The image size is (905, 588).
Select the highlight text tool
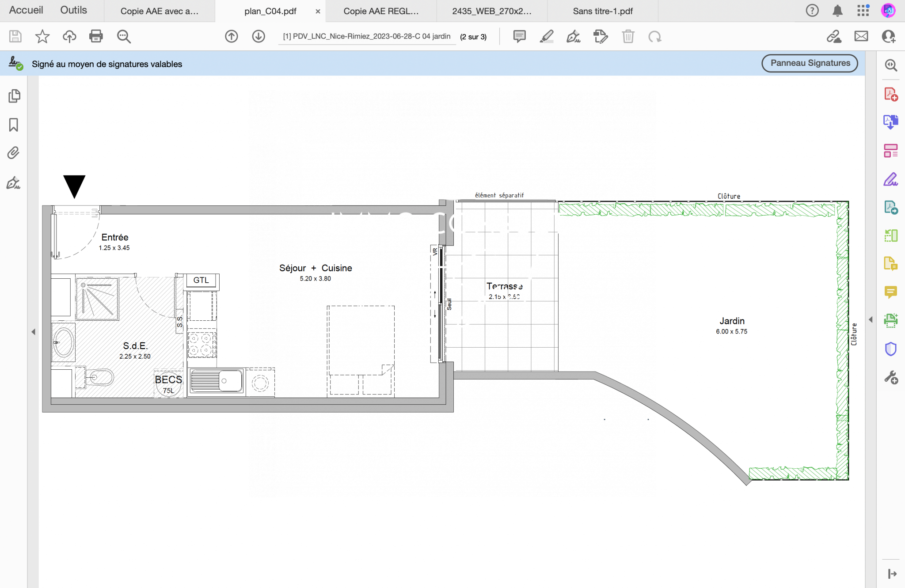(x=547, y=36)
